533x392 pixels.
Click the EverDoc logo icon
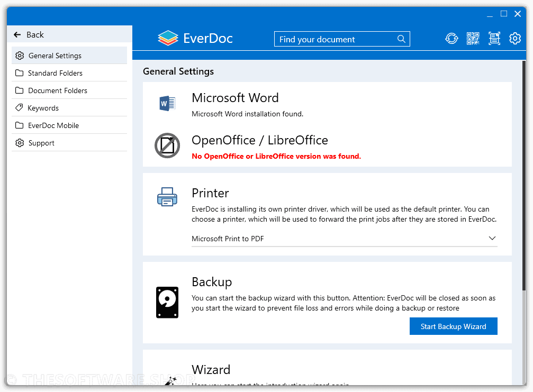168,38
